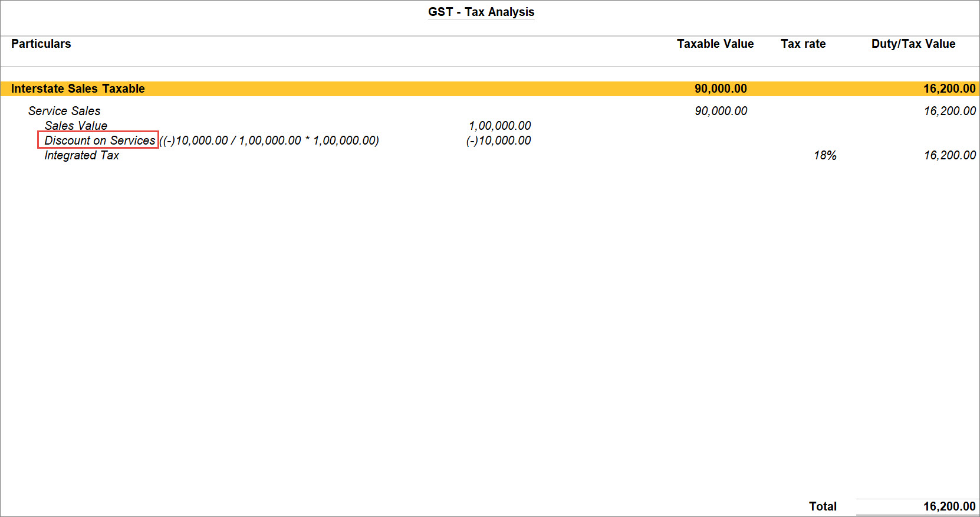Click 16,200.00 in the Service Sales row
The image size is (980, 517).
click(950, 111)
